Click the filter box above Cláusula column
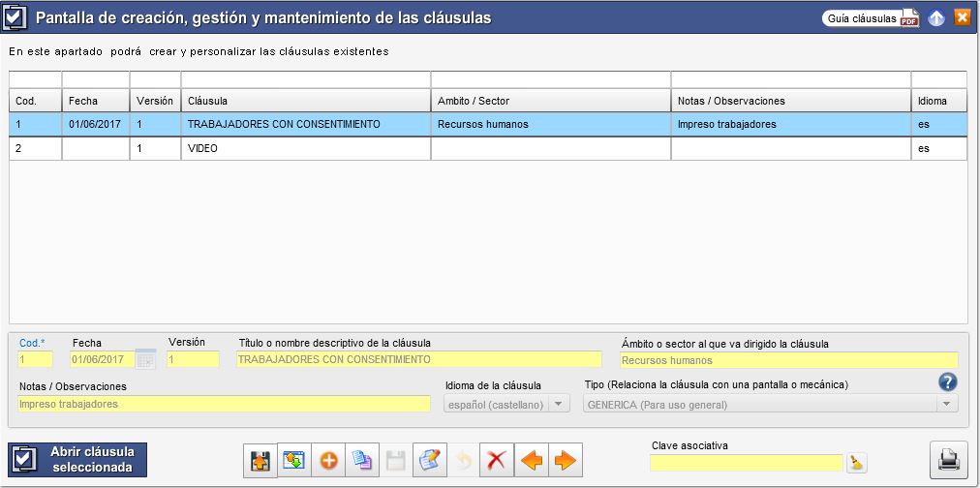This screenshot has height=488, width=980. (306, 79)
